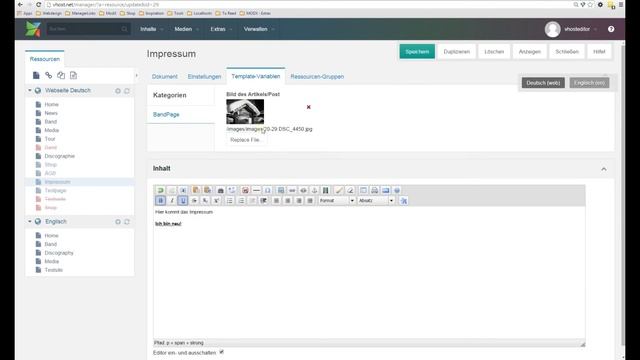Click the eraser icon in editor toolbar
The width and height of the screenshot is (640, 360).
tap(350, 190)
